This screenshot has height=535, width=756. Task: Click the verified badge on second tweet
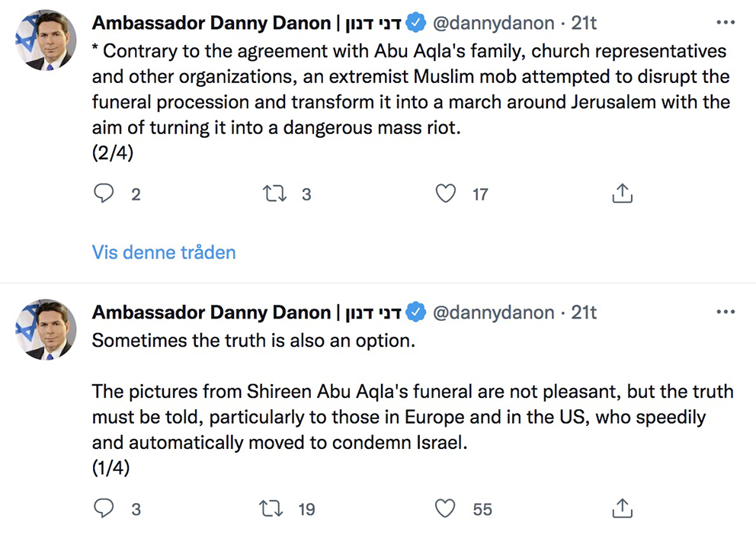point(415,312)
